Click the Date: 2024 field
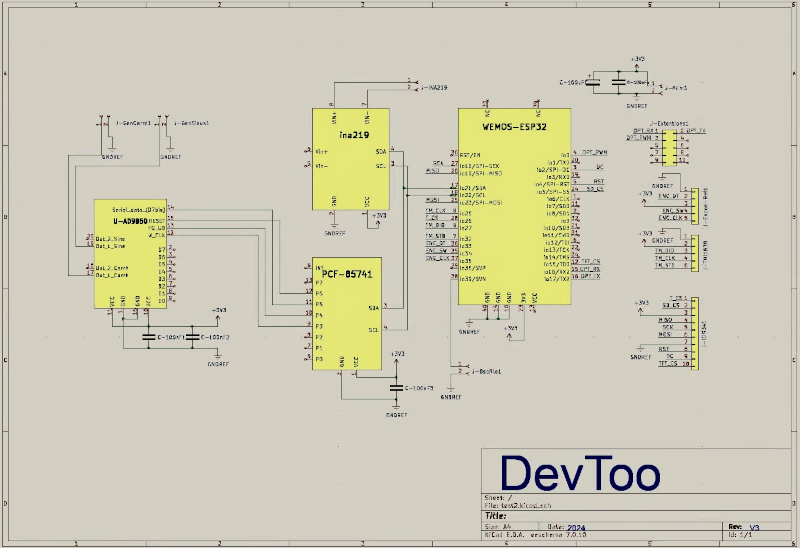The image size is (800, 548). (566, 527)
